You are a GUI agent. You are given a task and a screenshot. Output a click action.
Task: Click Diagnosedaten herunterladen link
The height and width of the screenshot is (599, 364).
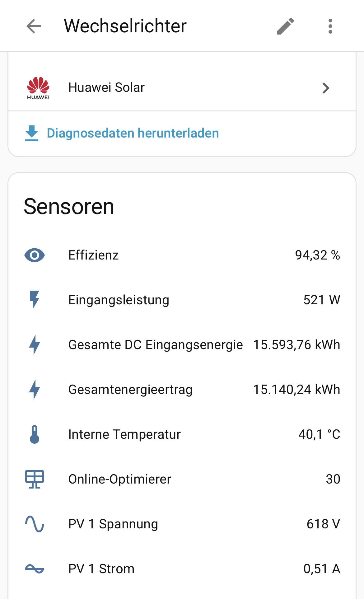tap(133, 133)
